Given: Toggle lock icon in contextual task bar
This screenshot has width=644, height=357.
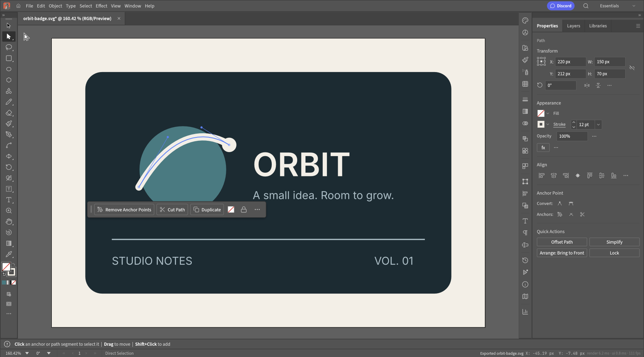Looking at the screenshot, I should pyautogui.click(x=244, y=209).
